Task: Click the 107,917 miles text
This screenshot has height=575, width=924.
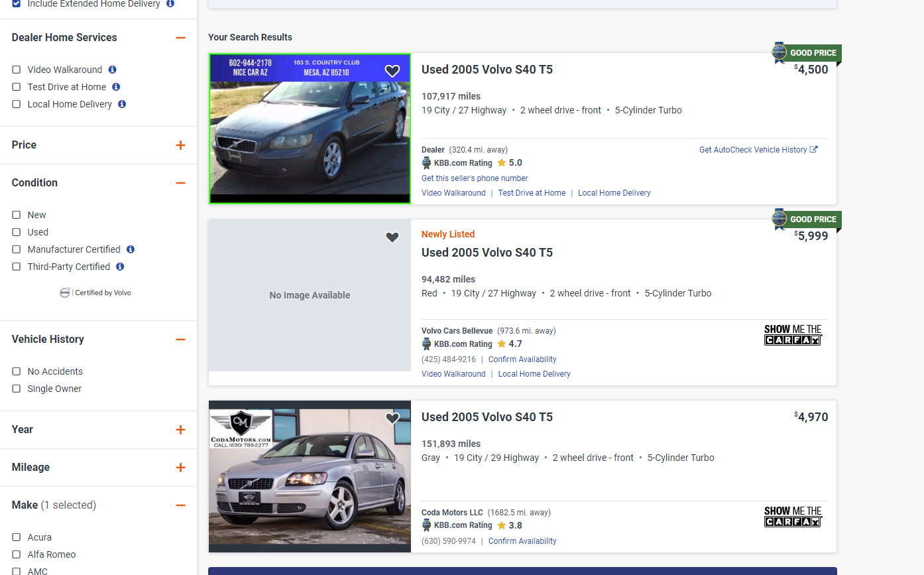Action: (x=451, y=96)
